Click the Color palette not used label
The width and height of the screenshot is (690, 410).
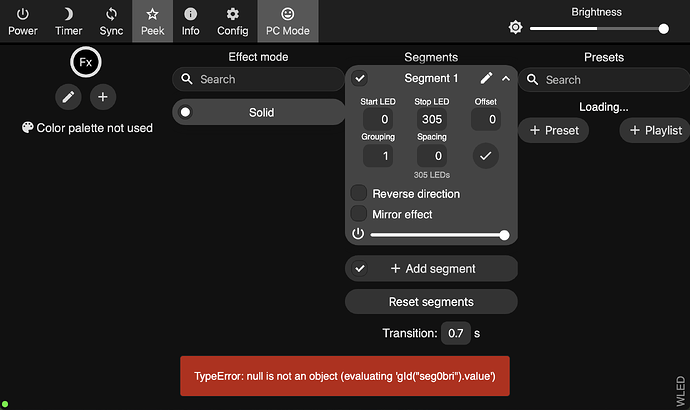(88, 128)
